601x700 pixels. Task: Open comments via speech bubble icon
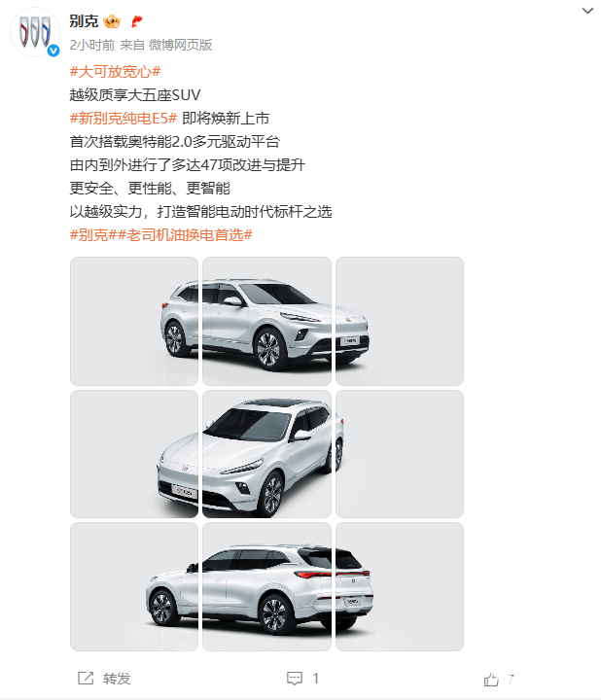click(x=295, y=679)
